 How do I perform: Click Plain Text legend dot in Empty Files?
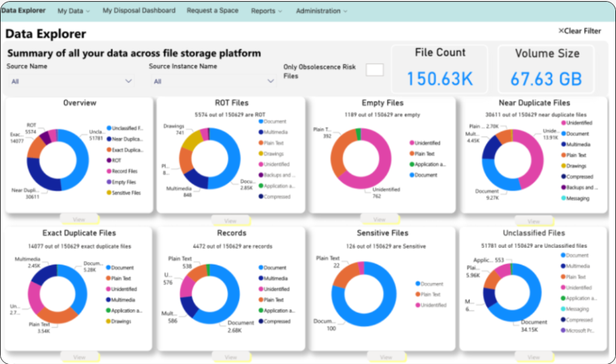(412, 154)
